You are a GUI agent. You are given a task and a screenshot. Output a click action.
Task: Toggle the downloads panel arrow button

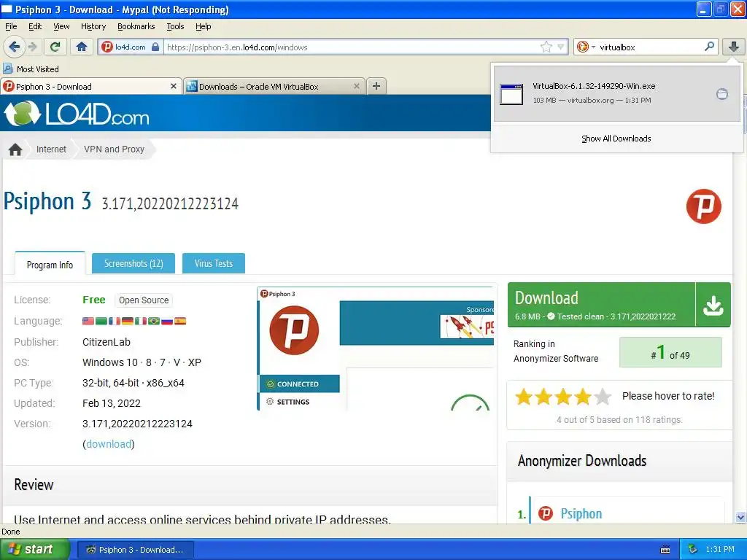point(734,47)
